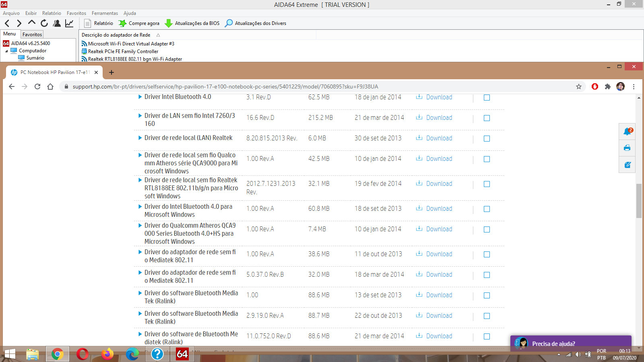Screen dimensions: 644x362
Task: Select Computador in the AIDA64 tree
Action: pyautogui.click(x=33, y=51)
